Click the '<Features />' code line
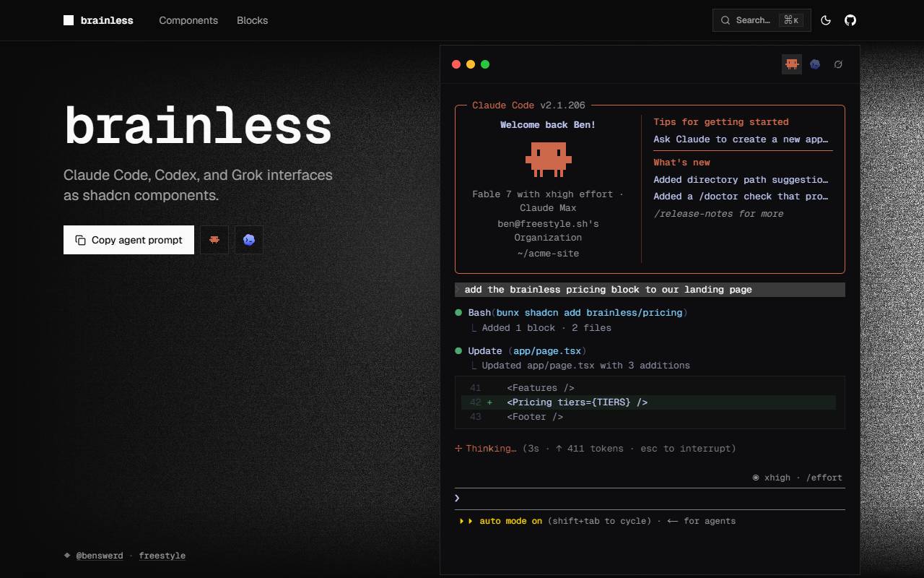The image size is (924, 578). (x=541, y=388)
